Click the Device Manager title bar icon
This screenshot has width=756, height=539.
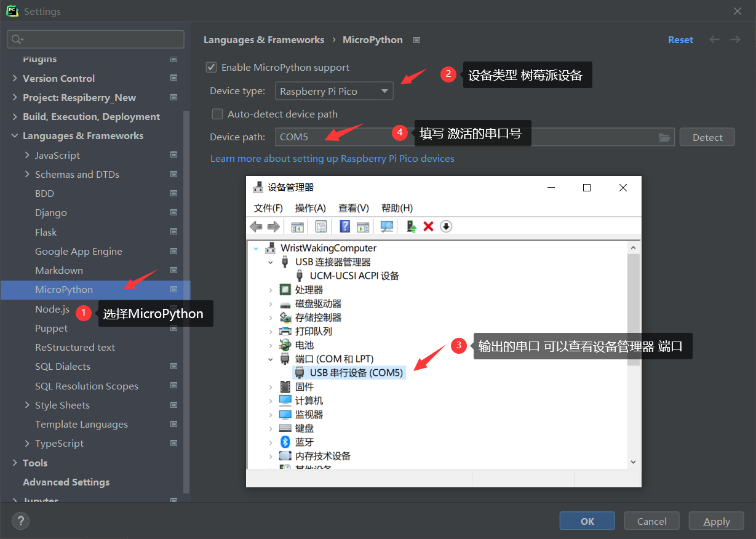(258, 187)
